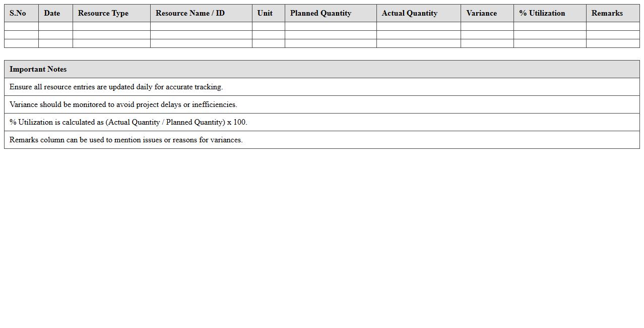
Task: Click the % Utilization formula note
Action: point(128,122)
